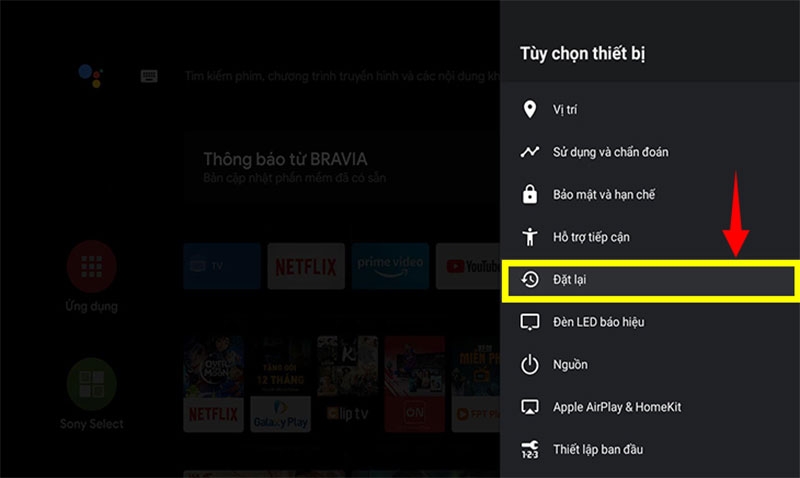Screen dimensions: 800x478
Task: Focus the Tìm kiếm phim search field
Action: pos(342,76)
